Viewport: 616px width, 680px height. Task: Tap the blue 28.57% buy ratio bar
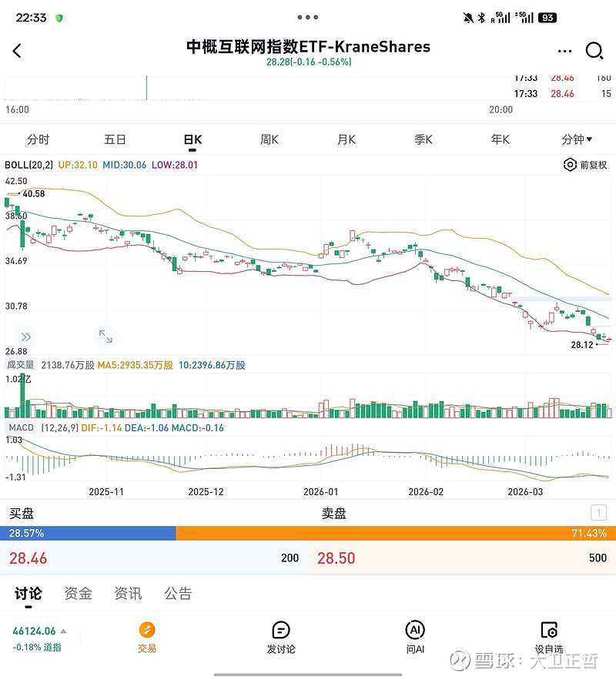88,533
